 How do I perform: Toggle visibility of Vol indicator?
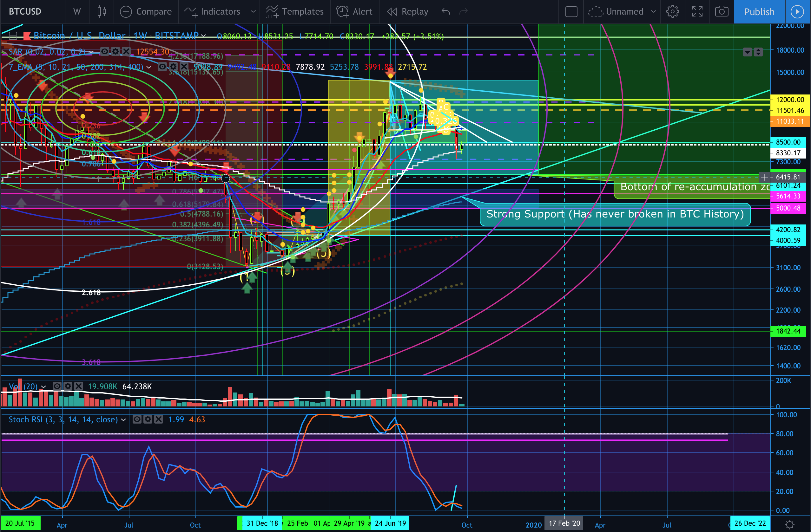click(57, 386)
